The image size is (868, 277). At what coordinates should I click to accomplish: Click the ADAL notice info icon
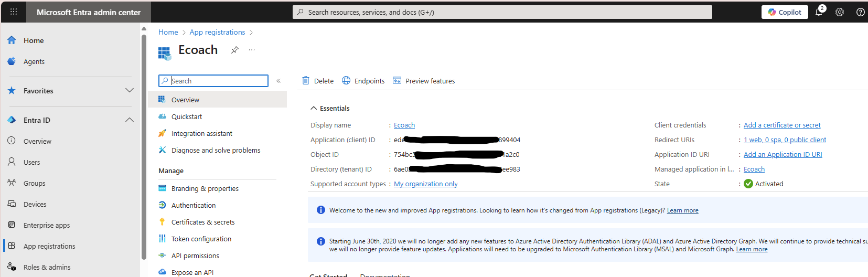(x=321, y=241)
